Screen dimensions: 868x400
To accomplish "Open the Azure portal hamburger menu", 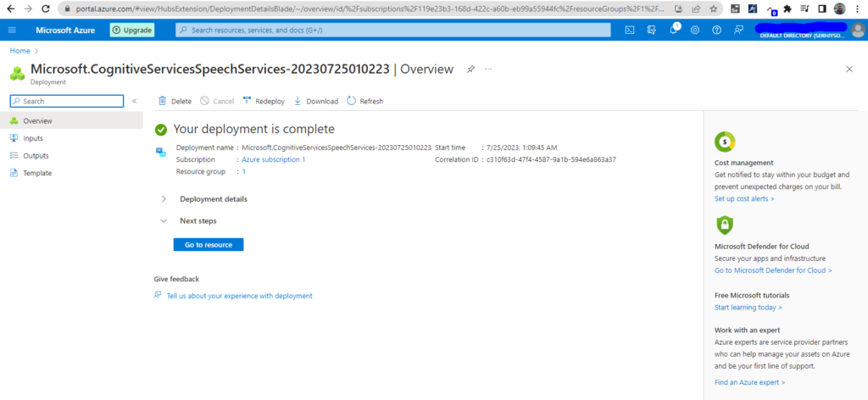I will (x=13, y=31).
